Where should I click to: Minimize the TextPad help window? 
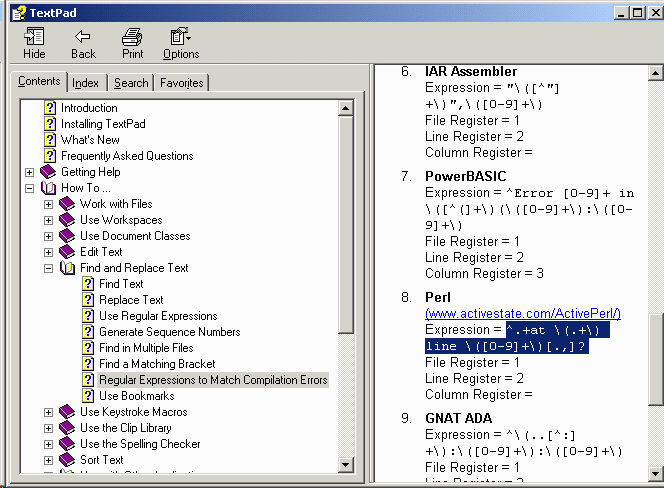pos(621,13)
